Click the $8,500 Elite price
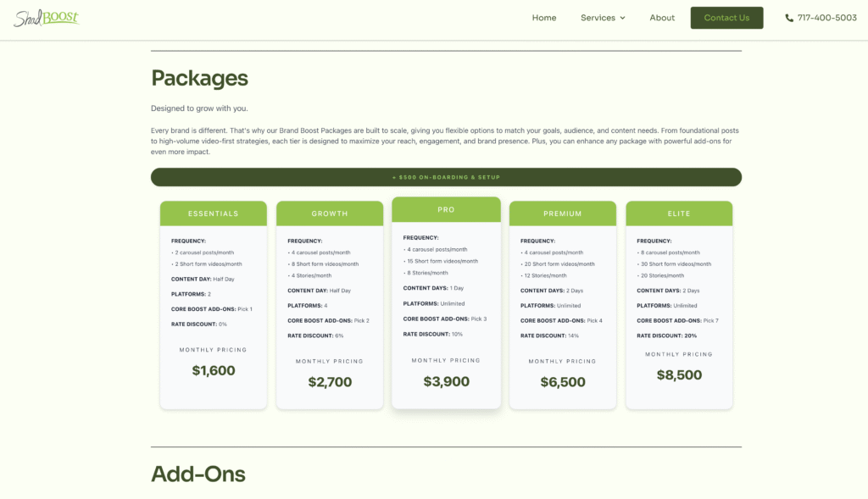868x499 pixels. click(679, 374)
